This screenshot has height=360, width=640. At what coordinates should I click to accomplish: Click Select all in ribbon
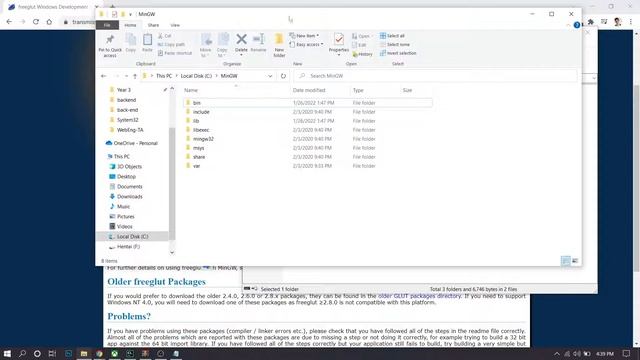[392, 36]
